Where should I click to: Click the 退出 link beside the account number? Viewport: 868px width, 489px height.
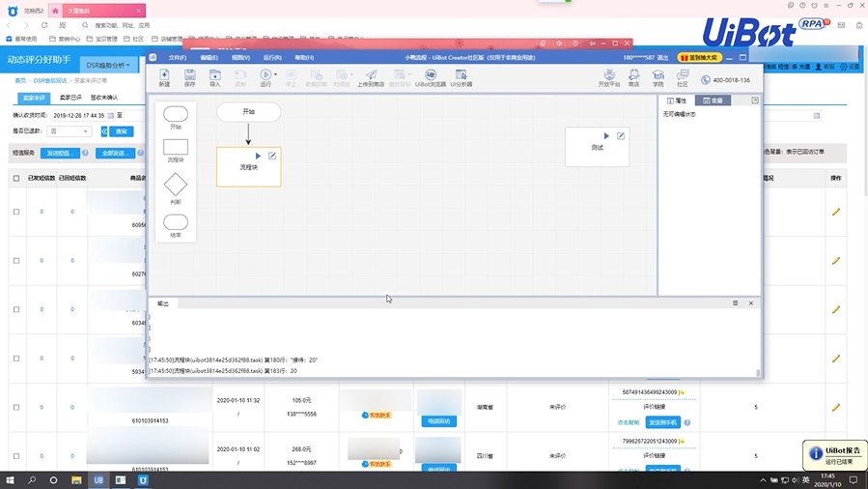(x=662, y=58)
